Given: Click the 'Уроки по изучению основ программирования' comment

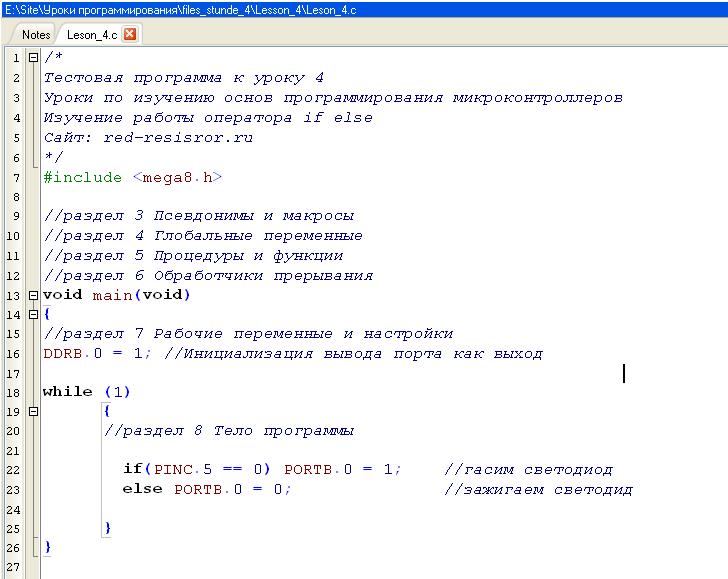Looking at the screenshot, I should pos(333,98).
